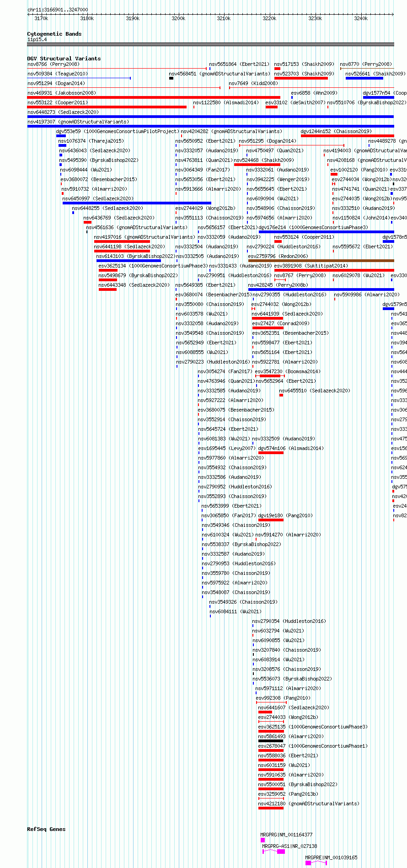Select the blue bar under nsv428245 (Perry2008b)
This screenshot has width=407, height=868.
321,289
